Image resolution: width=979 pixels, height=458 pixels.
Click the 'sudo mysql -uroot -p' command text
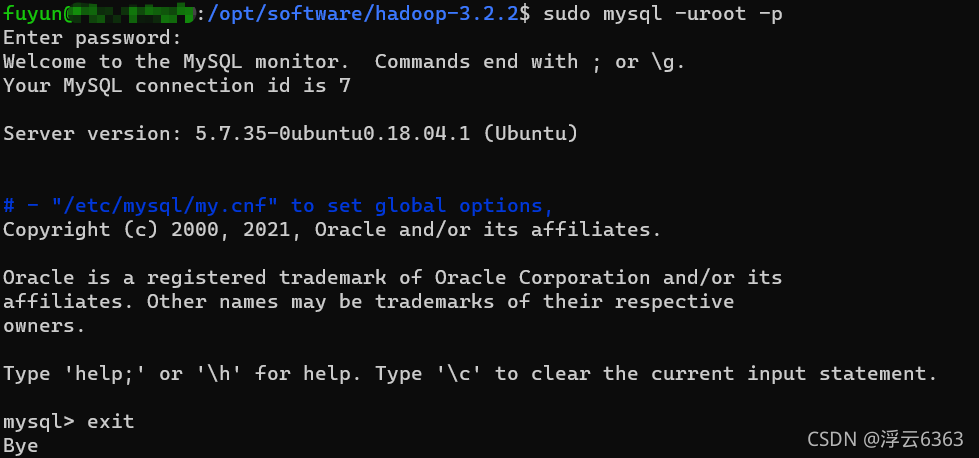(663, 14)
